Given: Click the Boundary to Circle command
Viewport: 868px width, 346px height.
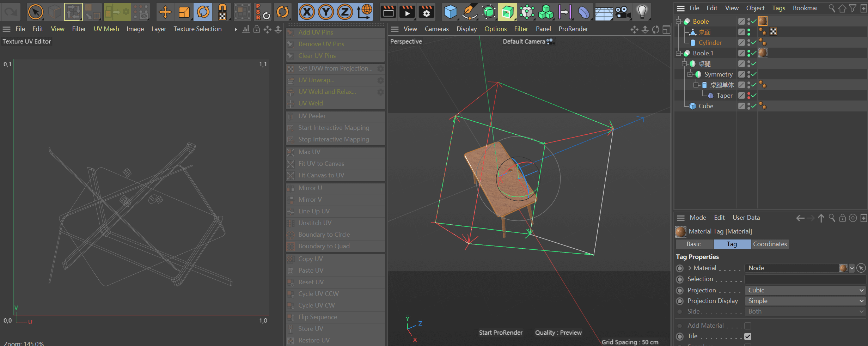Looking at the screenshot, I should point(335,235).
